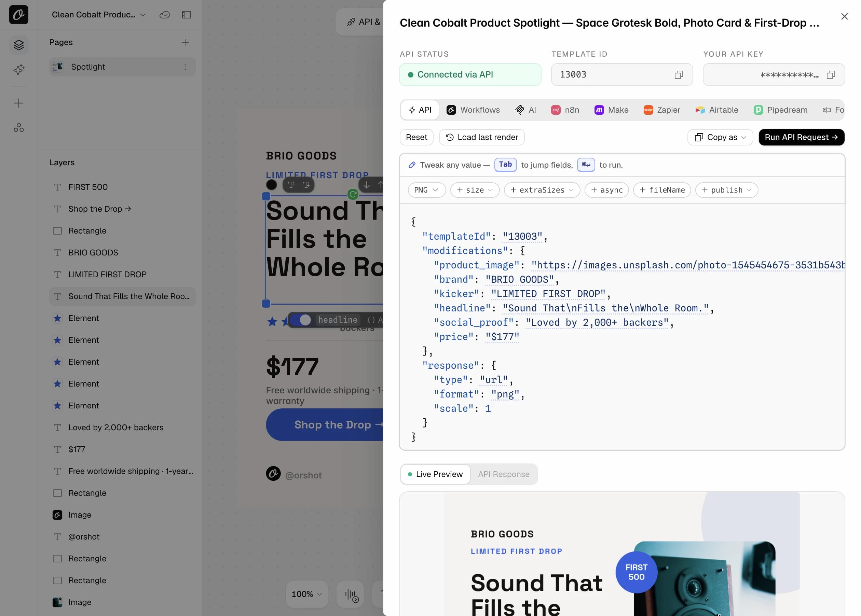
Task: Select the Spotlight page
Action: tap(122, 67)
